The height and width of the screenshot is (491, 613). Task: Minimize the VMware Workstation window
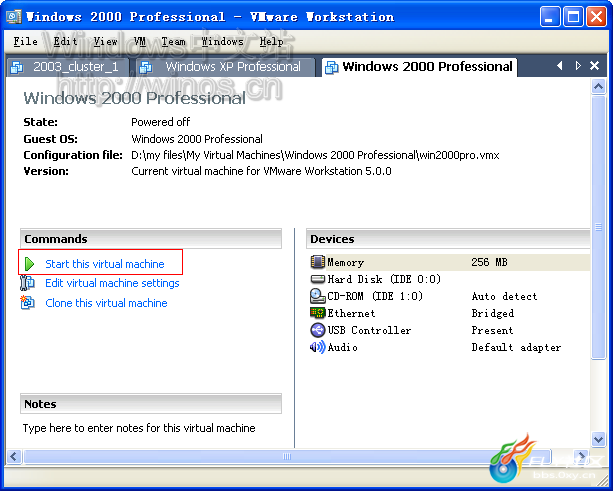coord(550,17)
